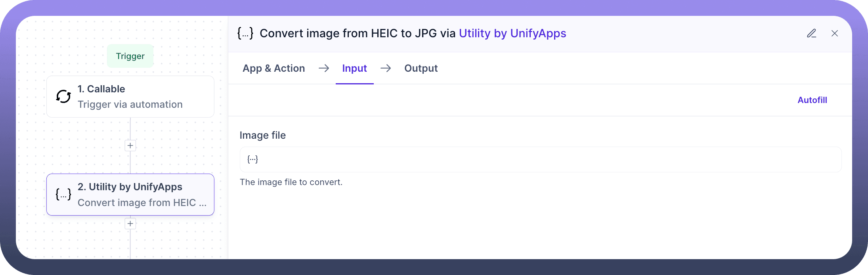Click the curly braces icon beside panel title
This screenshot has height=275, width=868.
(x=245, y=33)
